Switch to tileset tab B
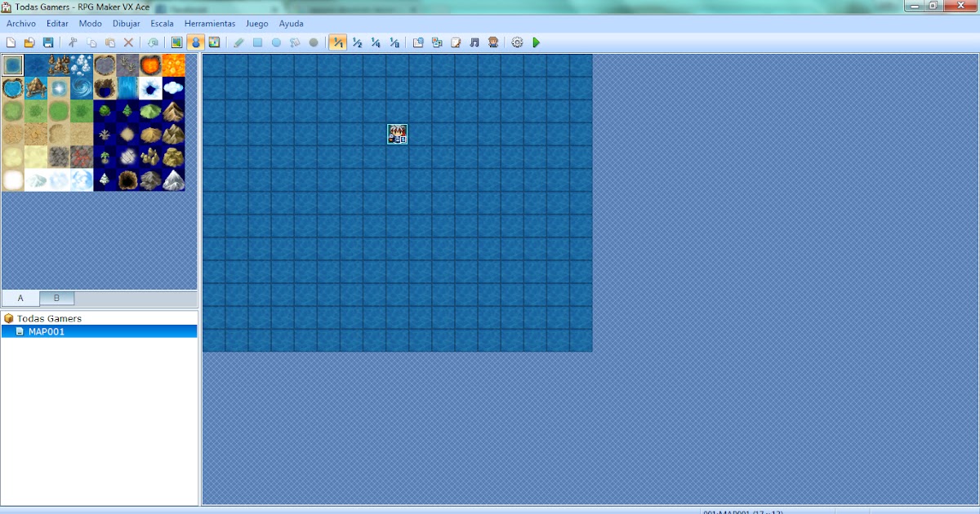The width and height of the screenshot is (980, 514). 56,299
